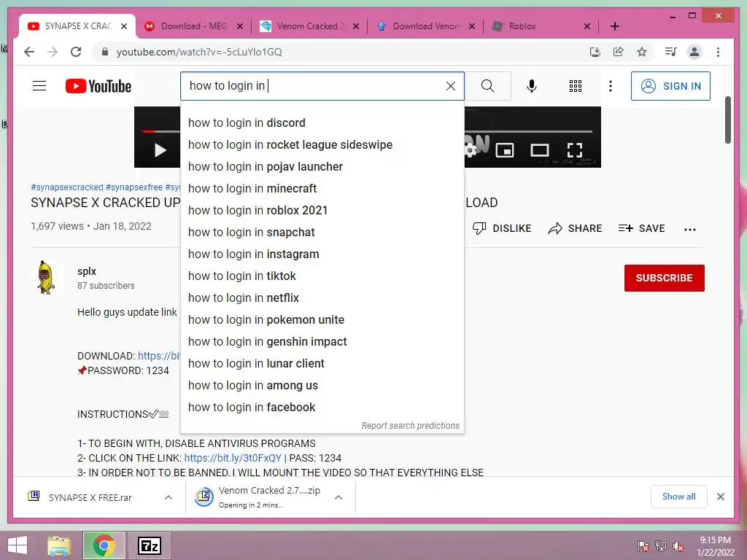
Task: Click the address bar URL
Action: (x=199, y=52)
